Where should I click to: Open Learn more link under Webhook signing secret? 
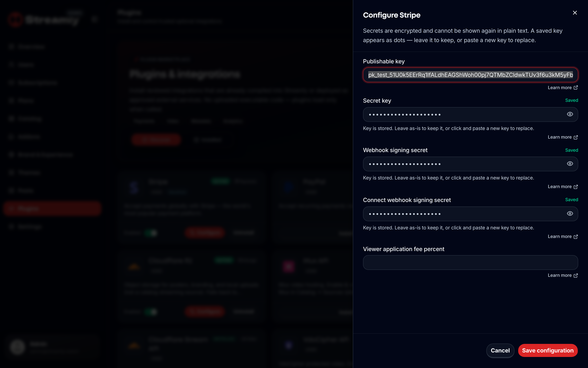(x=562, y=187)
